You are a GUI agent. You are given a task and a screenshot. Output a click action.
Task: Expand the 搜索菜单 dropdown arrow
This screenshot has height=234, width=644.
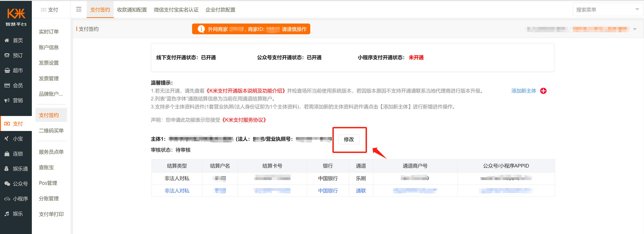coord(637,9)
